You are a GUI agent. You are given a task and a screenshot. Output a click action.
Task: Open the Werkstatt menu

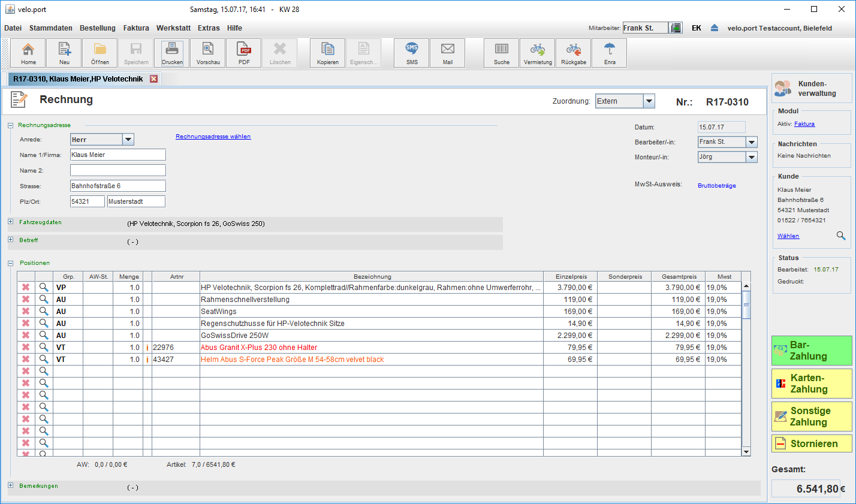point(173,28)
